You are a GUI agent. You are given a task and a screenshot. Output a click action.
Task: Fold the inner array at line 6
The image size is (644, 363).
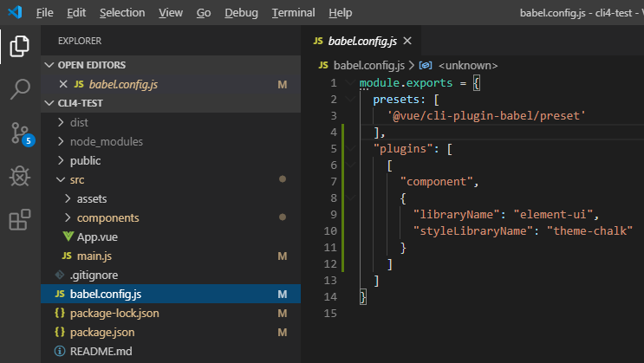[350, 165]
